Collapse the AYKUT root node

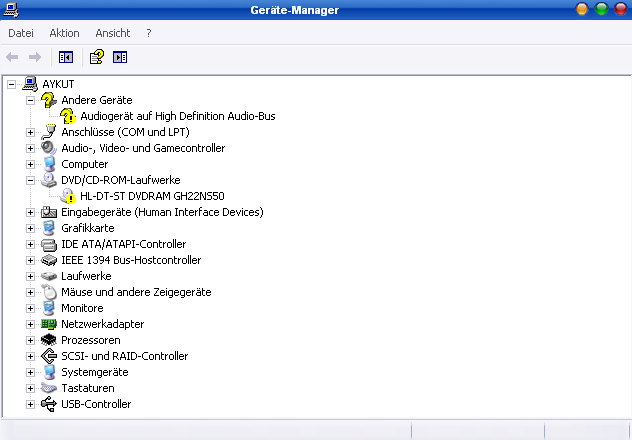pos(11,84)
